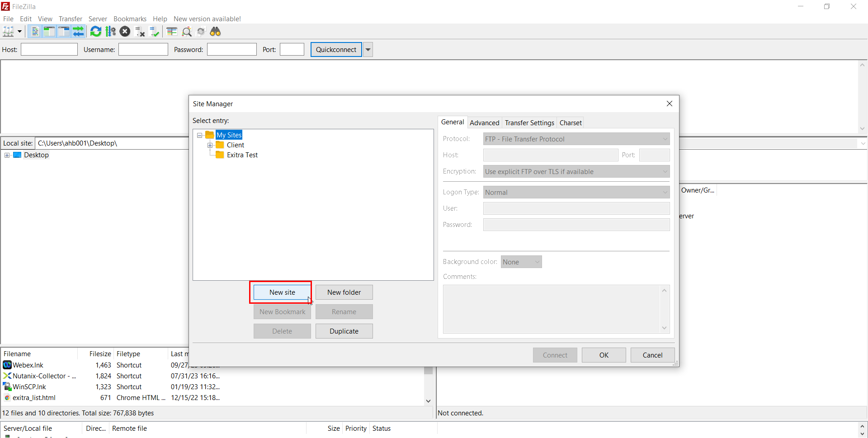The image size is (868, 438).
Task: Cancel the Site Manager dialog
Action: click(x=653, y=355)
